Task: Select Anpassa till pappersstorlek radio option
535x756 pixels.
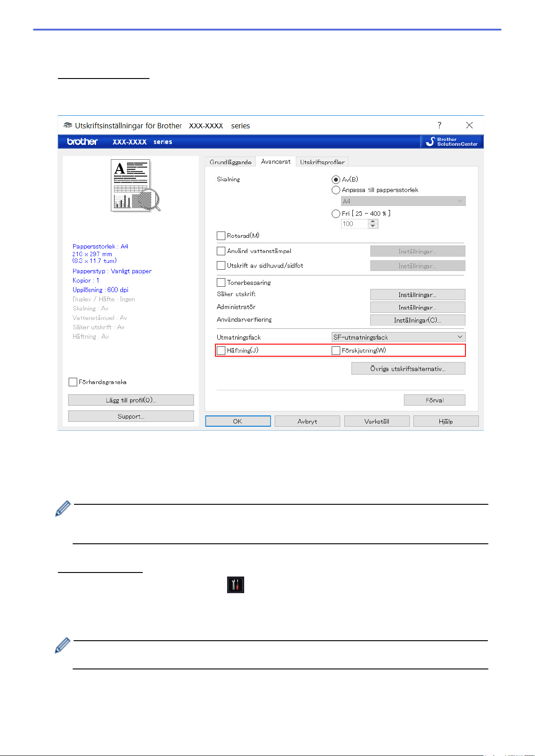Action: 336,190
